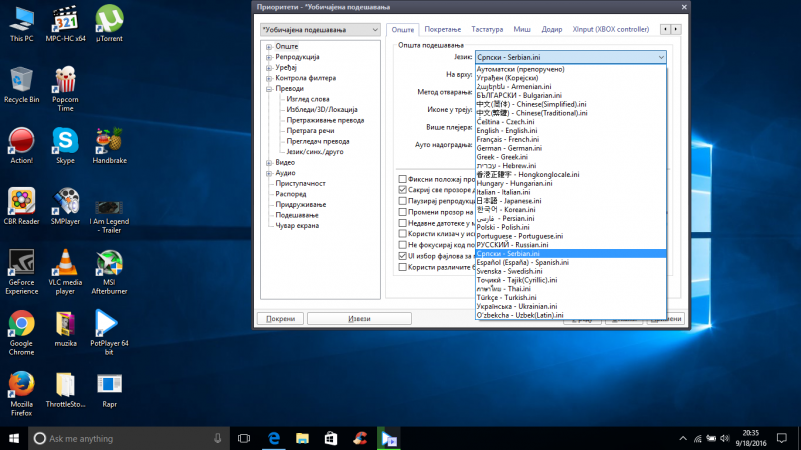Screen dimensions: 801x450
Task: Uncheck the UI избор фајлова checkbox
Action: click(x=403, y=256)
